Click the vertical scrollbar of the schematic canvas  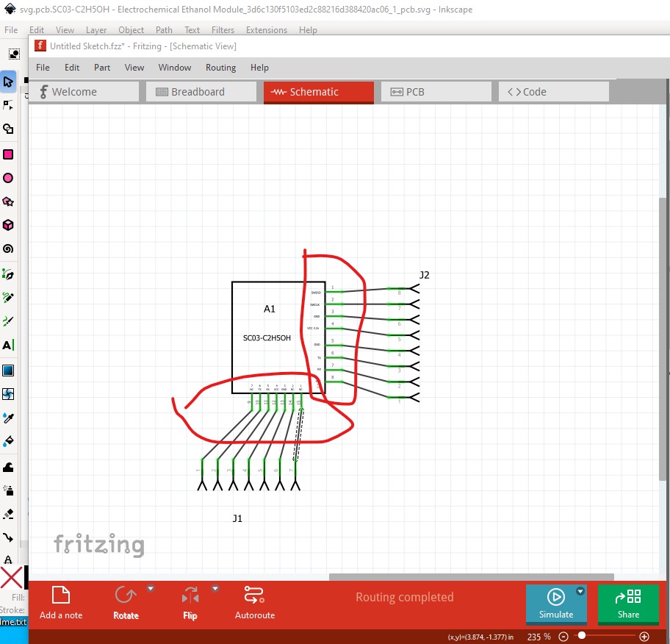coord(663,340)
